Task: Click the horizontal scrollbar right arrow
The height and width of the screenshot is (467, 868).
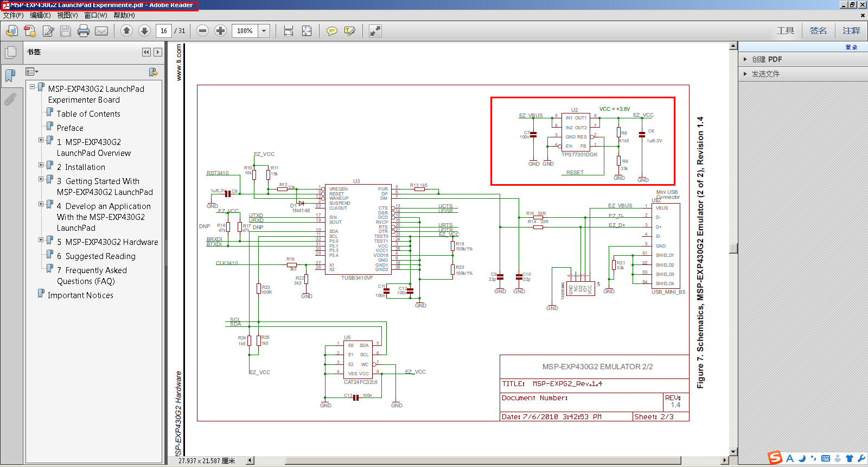Action: pyautogui.click(x=725, y=460)
